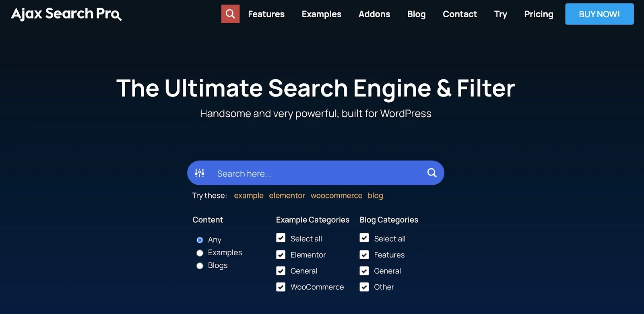Uncheck the Elementor category checkbox
Image resolution: width=644 pixels, height=314 pixels.
pyautogui.click(x=281, y=255)
